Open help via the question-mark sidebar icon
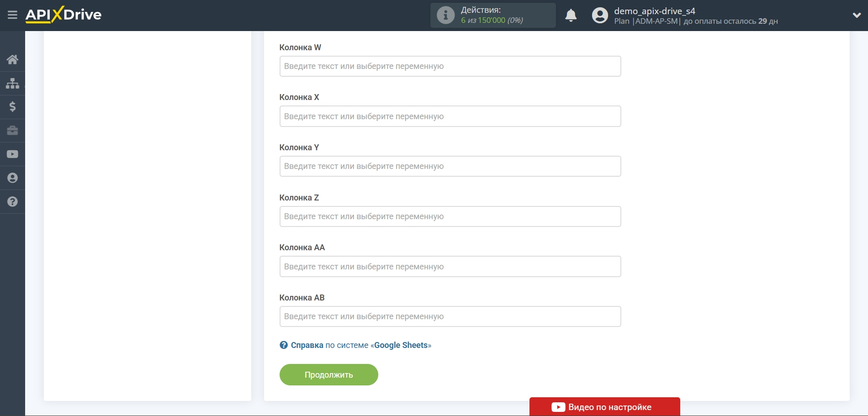This screenshot has width=868, height=416. [12, 201]
